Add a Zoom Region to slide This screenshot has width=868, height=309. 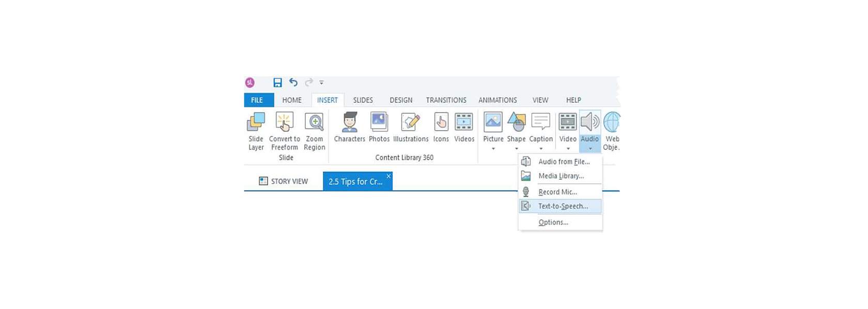(x=314, y=131)
